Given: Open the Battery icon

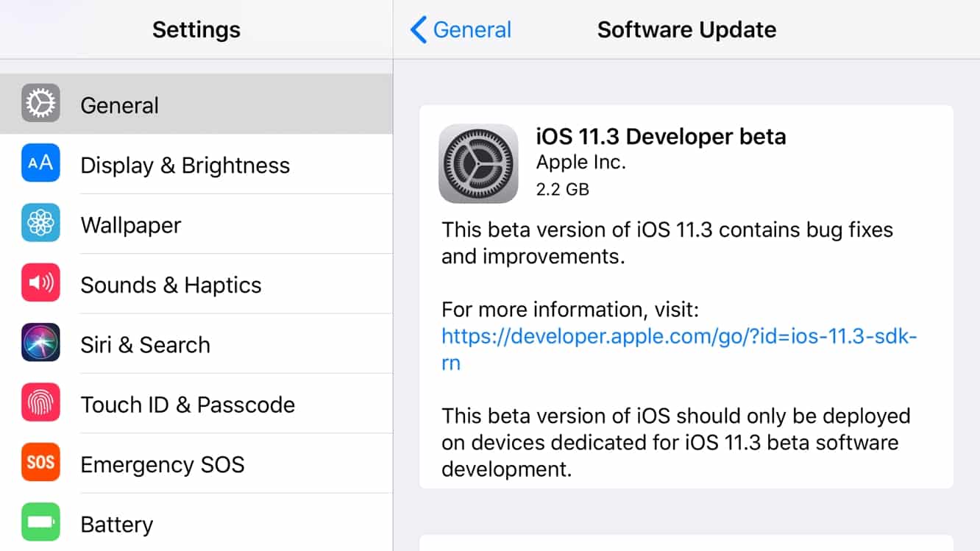Looking at the screenshot, I should tap(40, 523).
